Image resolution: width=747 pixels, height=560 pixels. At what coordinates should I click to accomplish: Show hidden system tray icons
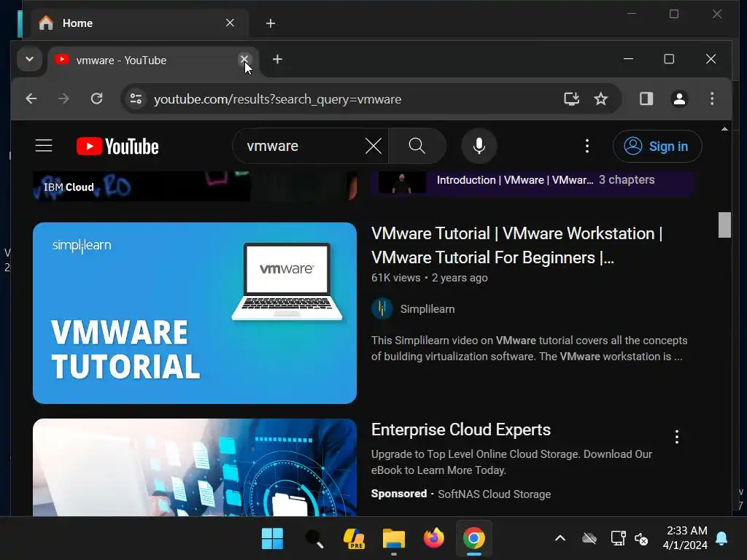560,539
